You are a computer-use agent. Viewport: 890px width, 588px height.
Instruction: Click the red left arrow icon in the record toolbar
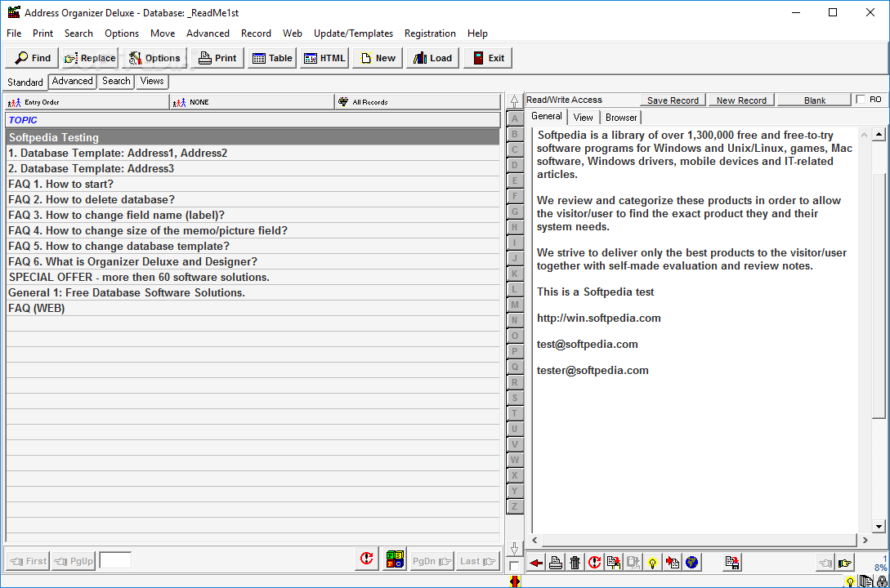(x=536, y=563)
